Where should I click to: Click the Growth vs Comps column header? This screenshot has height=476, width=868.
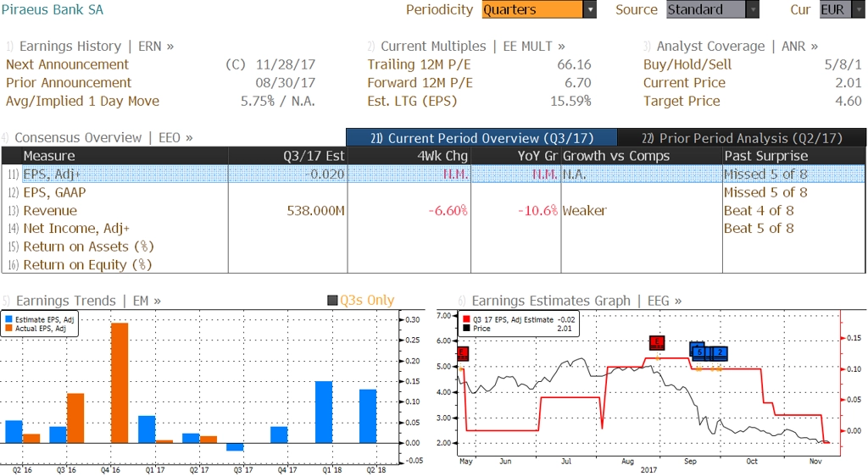click(x=642, y=156)
